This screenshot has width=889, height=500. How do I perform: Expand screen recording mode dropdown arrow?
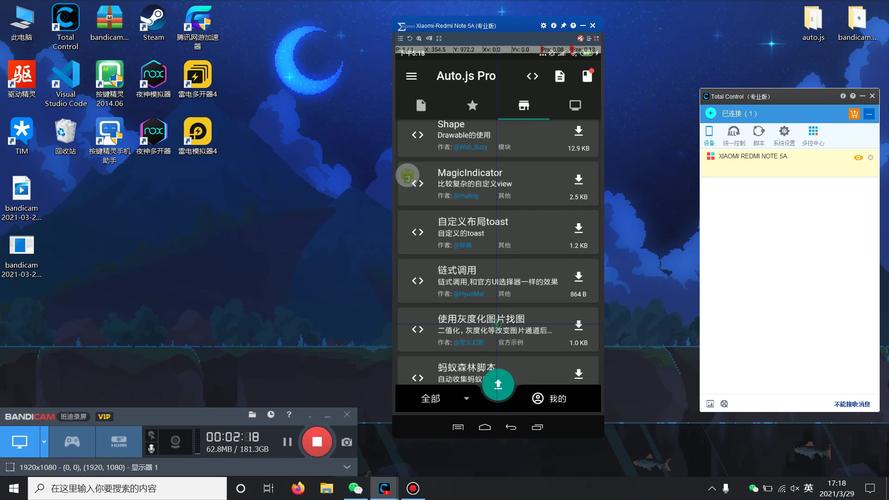pos(44,442)
